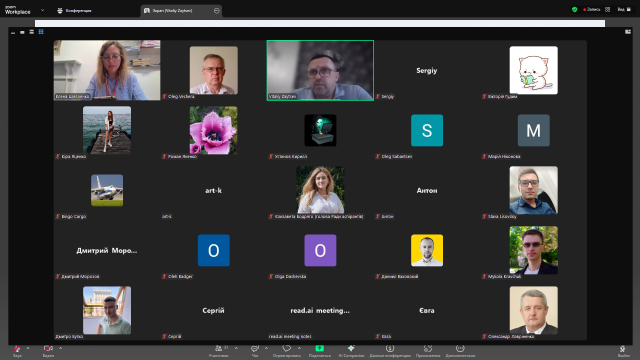Click the green encryption shield icon
The height and width of the screenshot is (360, 640).
(575, 9)
